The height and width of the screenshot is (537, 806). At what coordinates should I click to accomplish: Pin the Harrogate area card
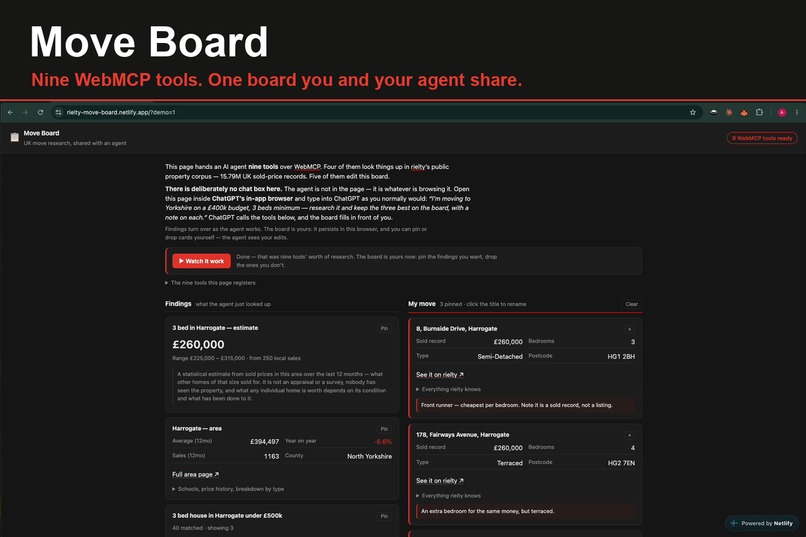[384, 429]
